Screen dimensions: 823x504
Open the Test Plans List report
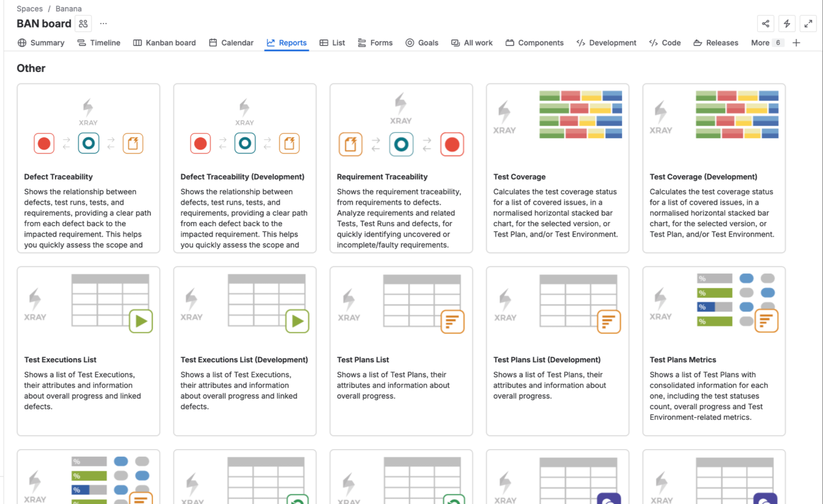point(363,360)
